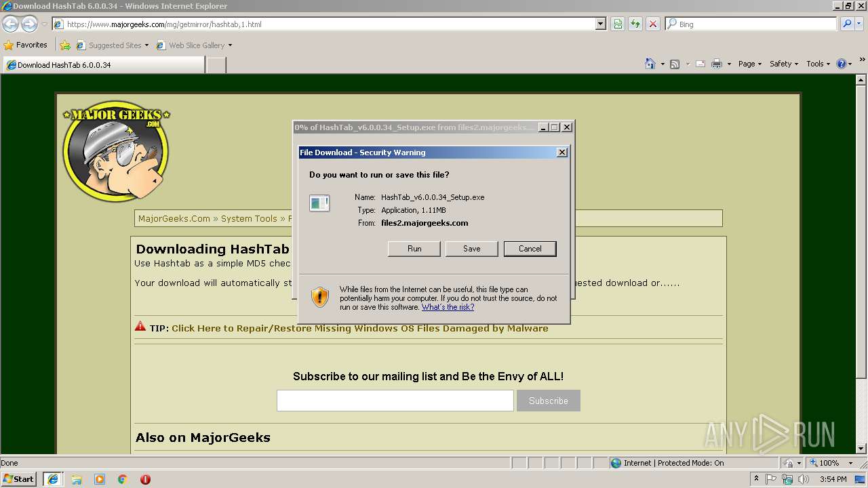Screen dimensions: 868x488
Task: Click the Print icon
Action: (x=717, y=64)
